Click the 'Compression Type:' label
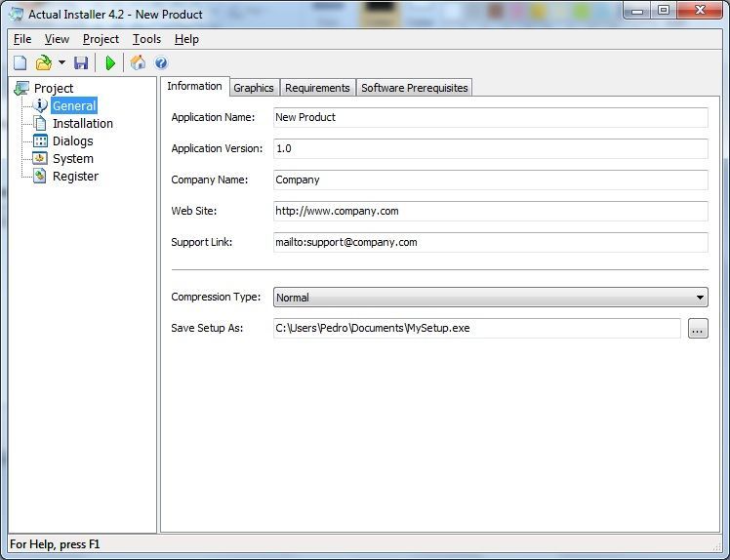 coord(216,297)
